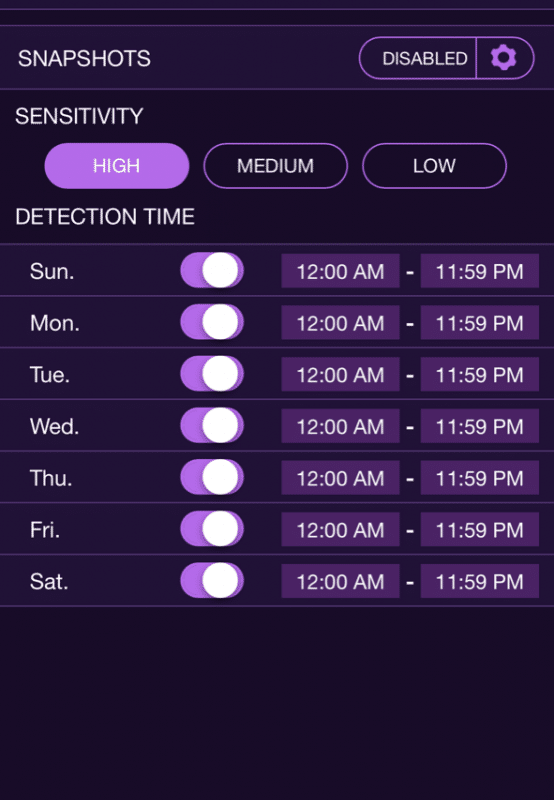Open Sunday start time 12:00 AM
554x800 pixels.
[340, 271]
